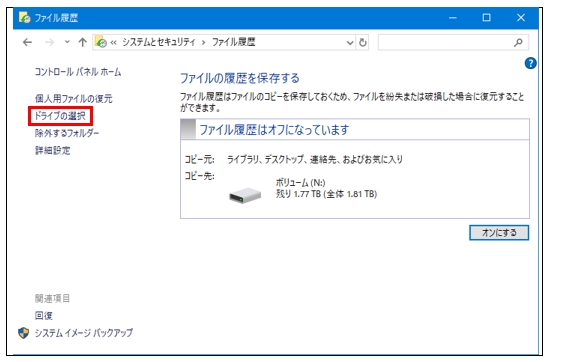
Task: Open the recent locations dropdown arrow
Action: (x=67, y=42)
